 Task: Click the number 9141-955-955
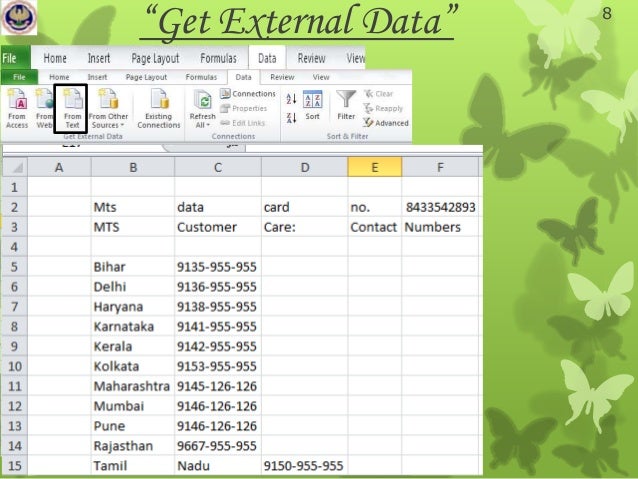[218, 326]
